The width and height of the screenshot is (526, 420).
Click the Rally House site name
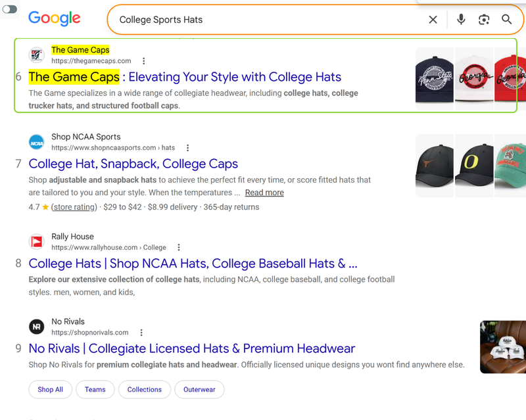pos(72,237)
